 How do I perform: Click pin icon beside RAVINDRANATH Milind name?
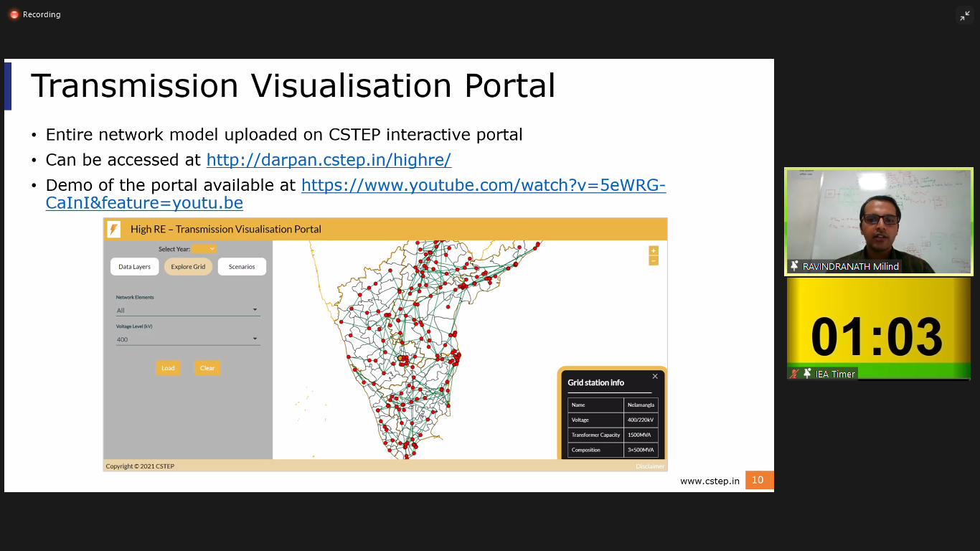coord(794,266)
